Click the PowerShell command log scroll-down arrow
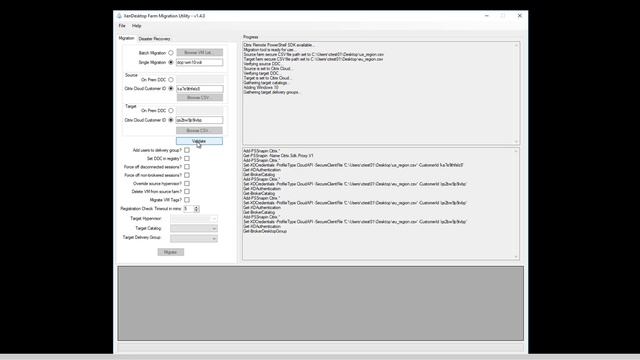The width and height of the screenshot is (640, 360). pyautogui.click(x=516, y=257)
